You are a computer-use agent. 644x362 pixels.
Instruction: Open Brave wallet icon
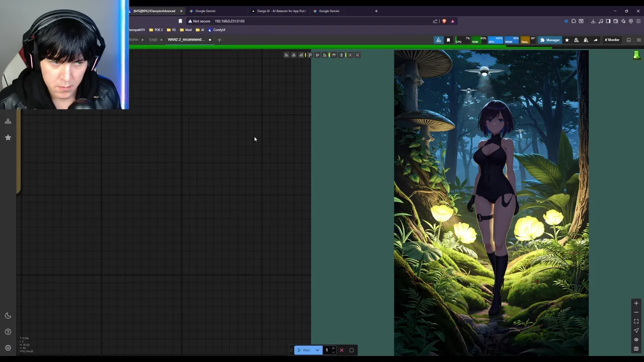(x=615, y=21)
